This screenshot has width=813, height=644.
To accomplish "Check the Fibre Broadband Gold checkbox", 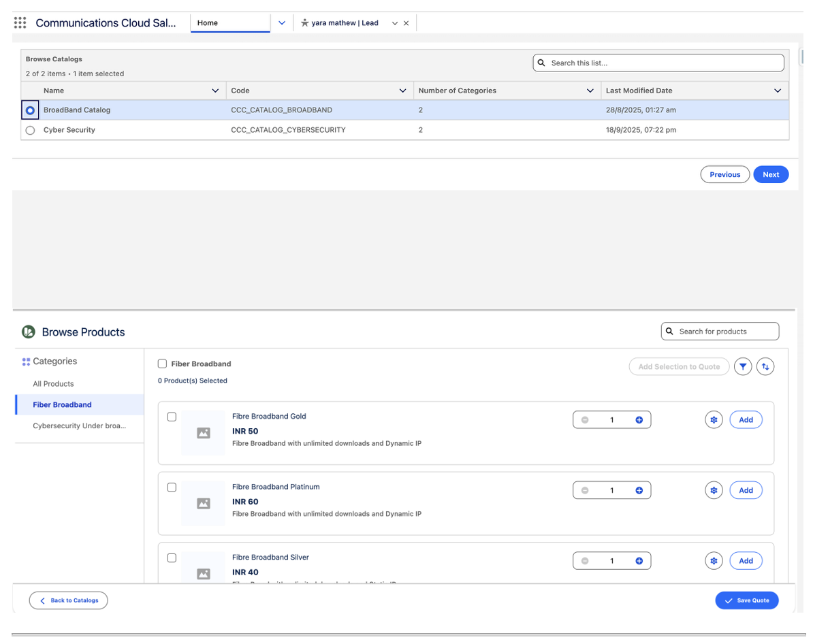I will click(x=172, y=417).
